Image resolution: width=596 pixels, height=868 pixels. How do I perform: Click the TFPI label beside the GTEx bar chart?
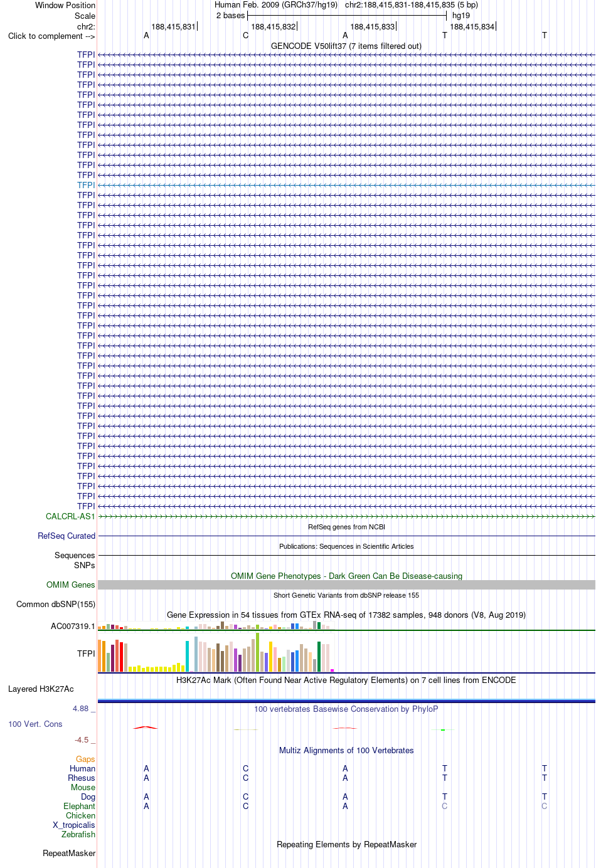tap(86, 654)
